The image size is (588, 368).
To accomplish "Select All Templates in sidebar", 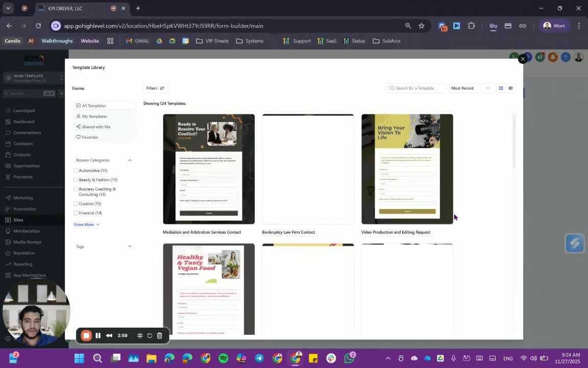I will [x=104, y=106].
